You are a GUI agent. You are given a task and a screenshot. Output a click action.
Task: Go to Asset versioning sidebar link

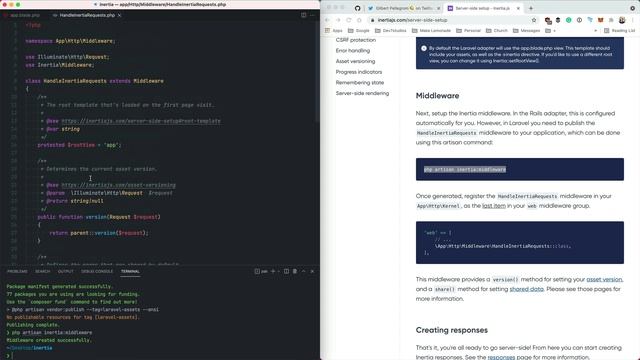point(355,61)
